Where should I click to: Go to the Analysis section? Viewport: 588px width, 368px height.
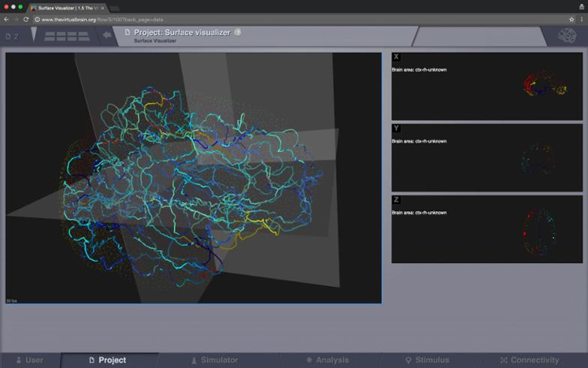327,360
